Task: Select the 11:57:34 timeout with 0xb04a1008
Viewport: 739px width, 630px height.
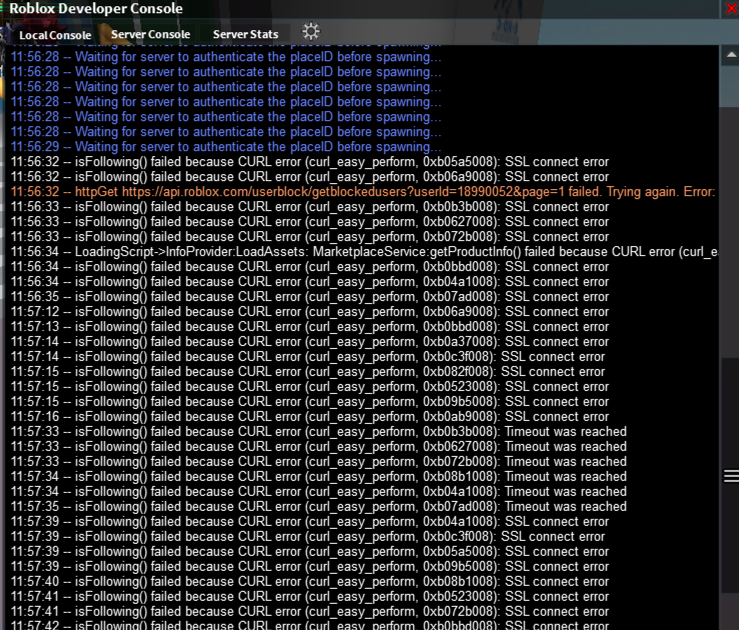Action: (319, 491)
